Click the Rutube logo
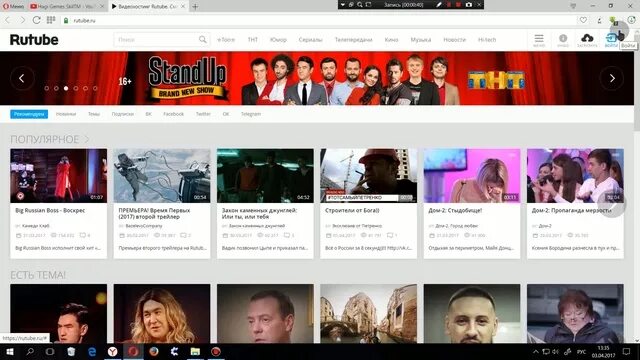Viewport: 640px width, 360px height. click(34, 40)
